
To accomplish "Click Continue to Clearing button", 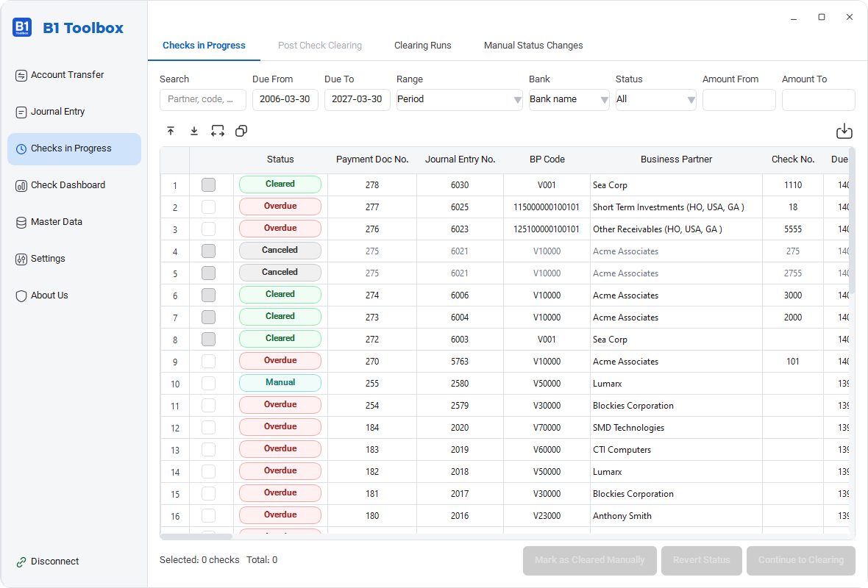I will (801, 560).
